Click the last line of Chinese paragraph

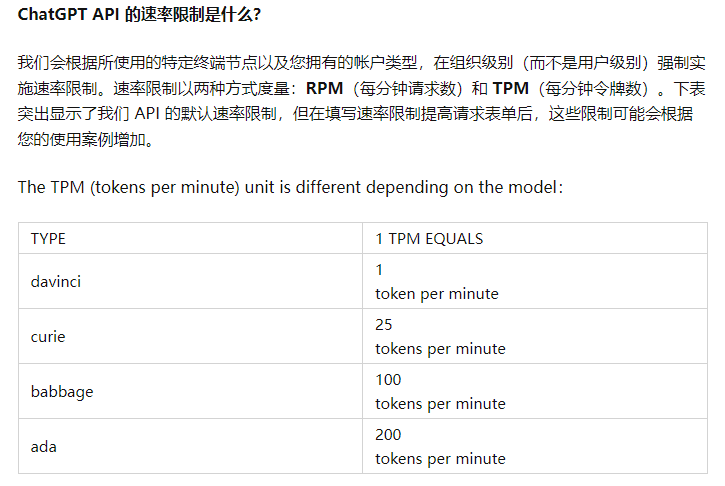click(x=86, y=139)
